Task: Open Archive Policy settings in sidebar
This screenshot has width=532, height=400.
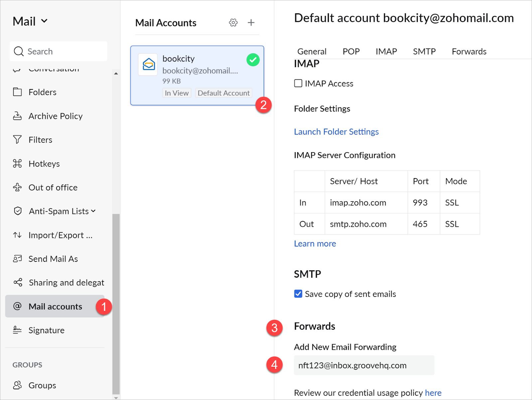Action: coord(55,116)
